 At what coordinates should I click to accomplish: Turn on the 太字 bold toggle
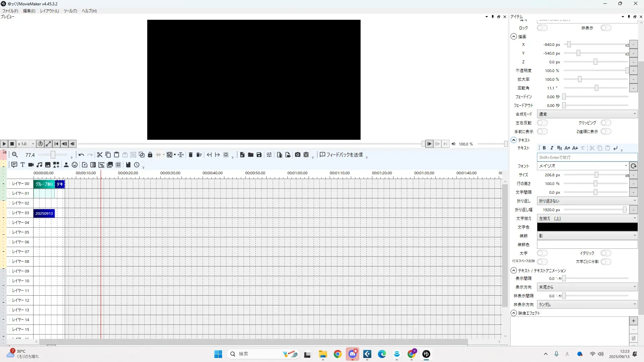542,253
